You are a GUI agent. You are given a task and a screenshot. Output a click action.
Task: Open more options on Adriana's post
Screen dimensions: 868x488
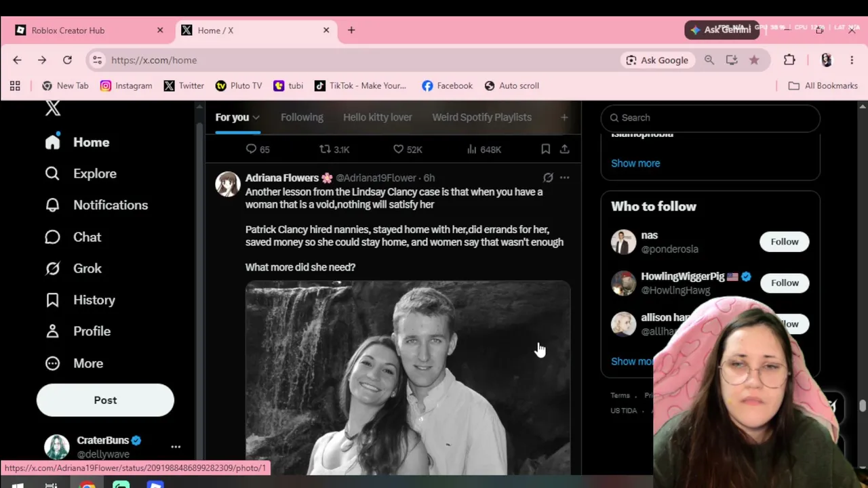pyautogui.click(x=564, y=178)
